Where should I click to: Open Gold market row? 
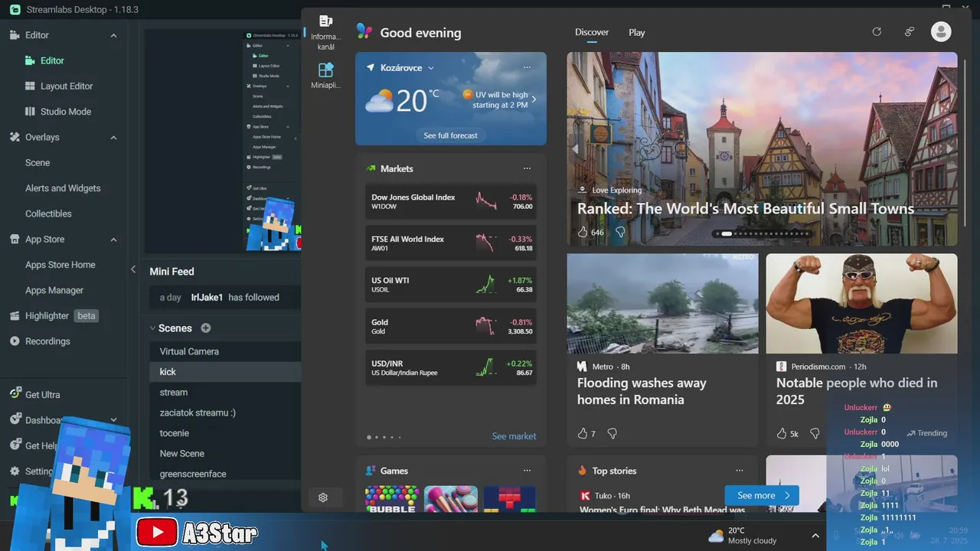pos(451,327)
